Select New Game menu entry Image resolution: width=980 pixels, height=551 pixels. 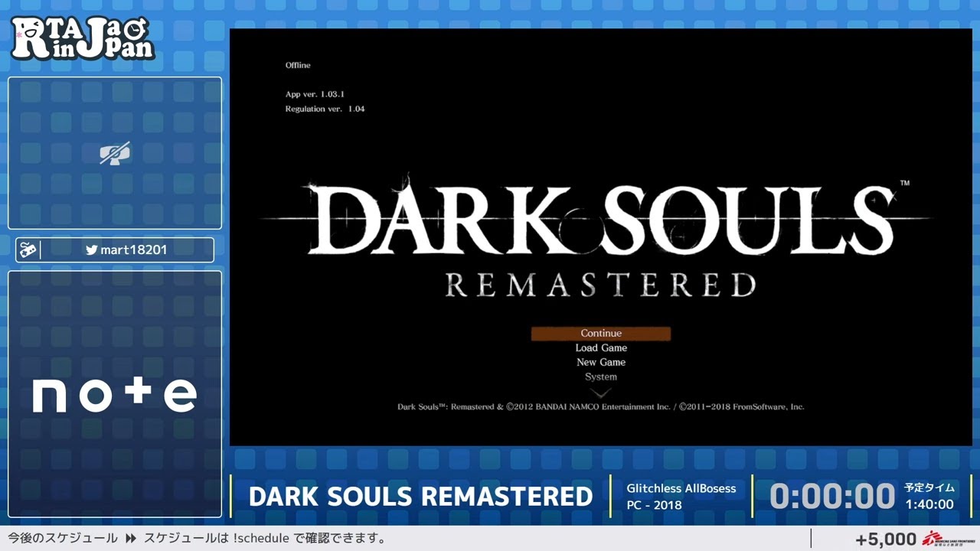point(601,362)
